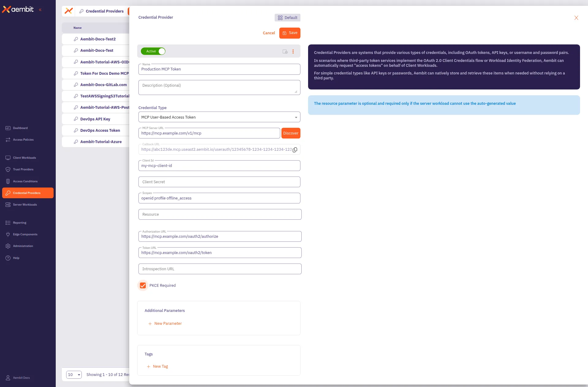This screenshot has height=387, width=588.
Task: Open Edge Components in the sidebar
Action: pos(25,234)
